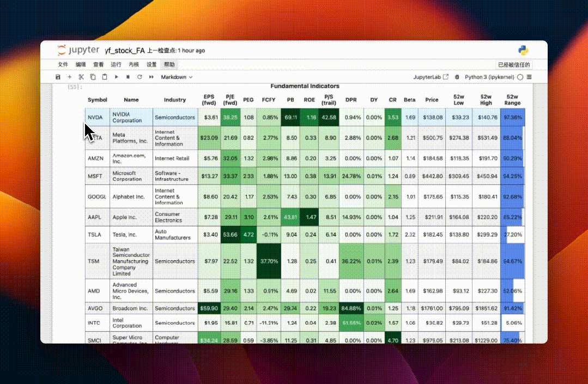Click AMD's 52w High cell '$227.30'
The height and width of the screenshot is (384, 588).
(x=486, y=291)
